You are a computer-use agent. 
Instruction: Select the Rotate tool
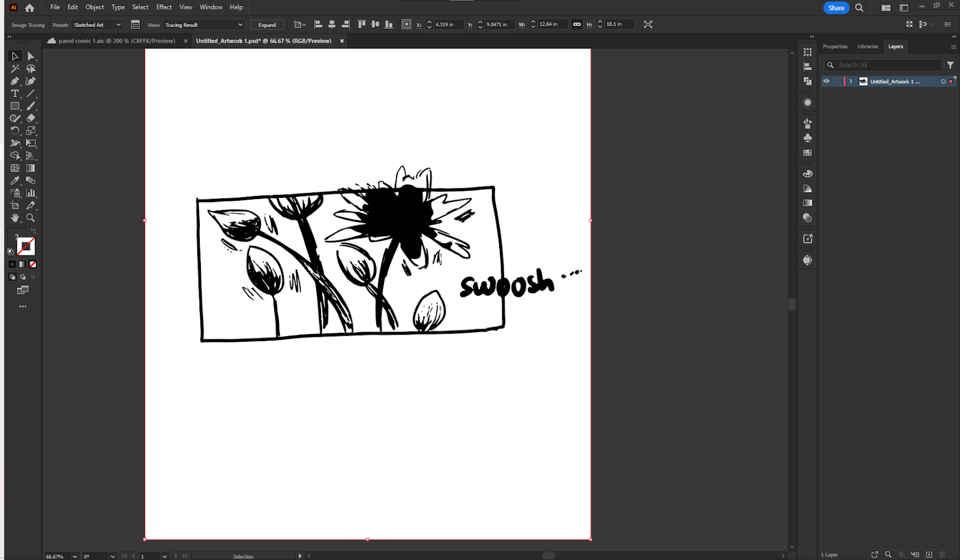[x=15, y=131]
